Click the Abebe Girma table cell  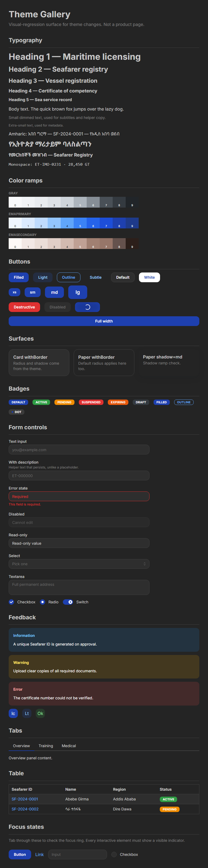tap(77, 799)
